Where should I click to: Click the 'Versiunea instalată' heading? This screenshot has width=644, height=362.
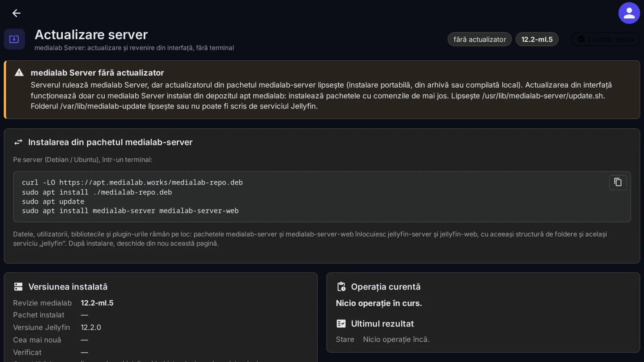(68, 287)
